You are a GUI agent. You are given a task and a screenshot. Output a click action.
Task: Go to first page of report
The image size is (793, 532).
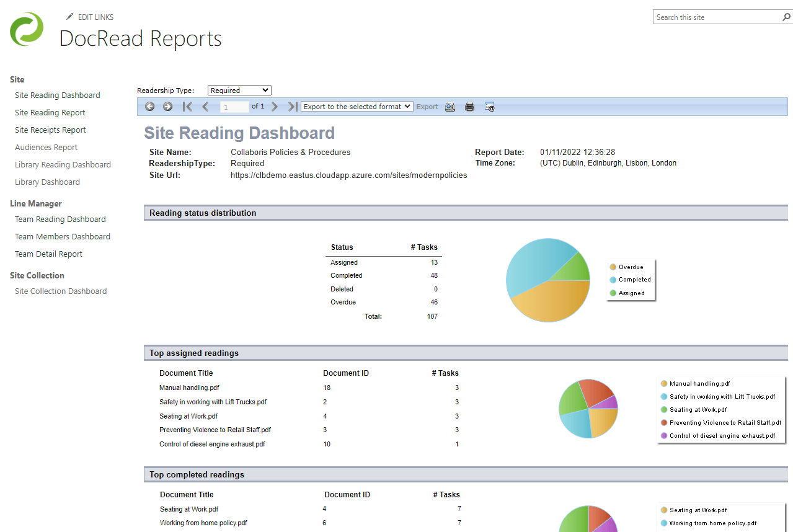187,107
